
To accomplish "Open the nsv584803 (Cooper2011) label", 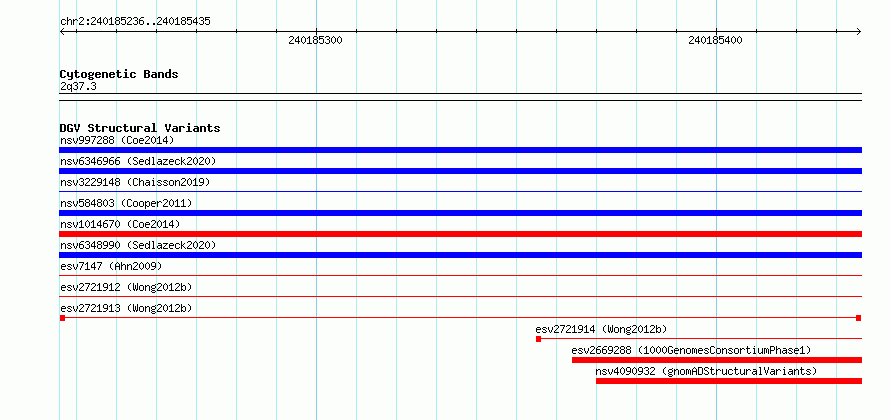I will [x=126, y=203].
